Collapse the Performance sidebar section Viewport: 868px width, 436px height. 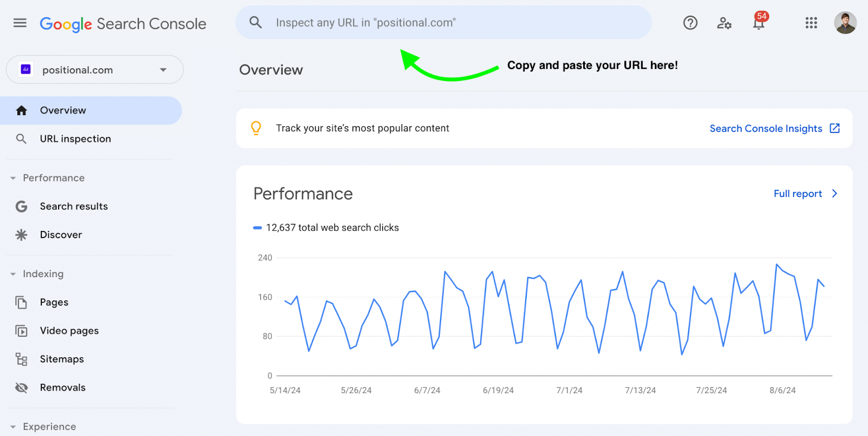coord(13,178)
